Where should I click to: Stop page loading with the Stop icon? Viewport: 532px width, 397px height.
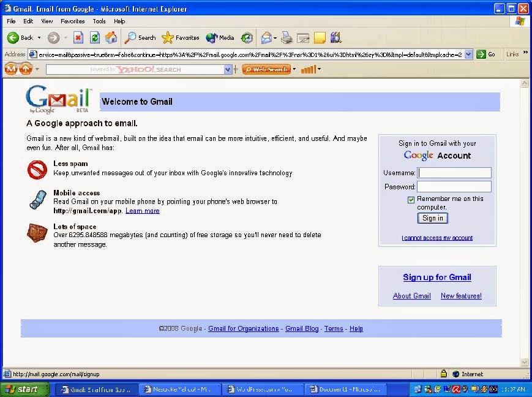coord(78,38)
